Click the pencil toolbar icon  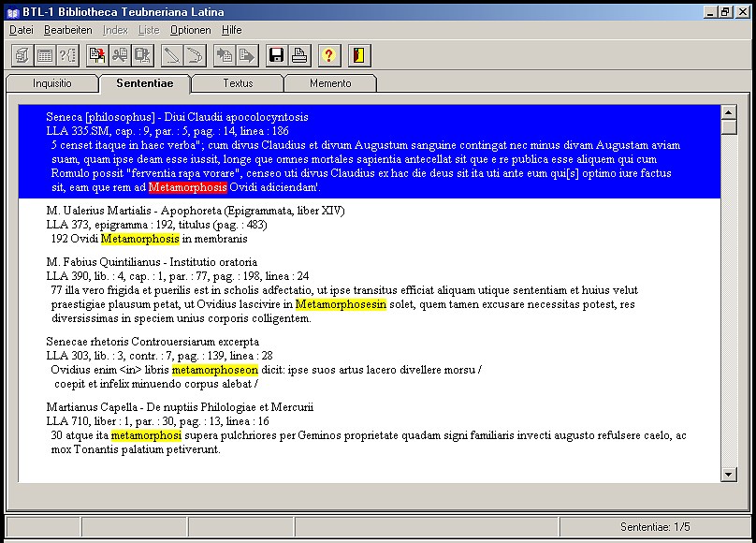[171, 55]
